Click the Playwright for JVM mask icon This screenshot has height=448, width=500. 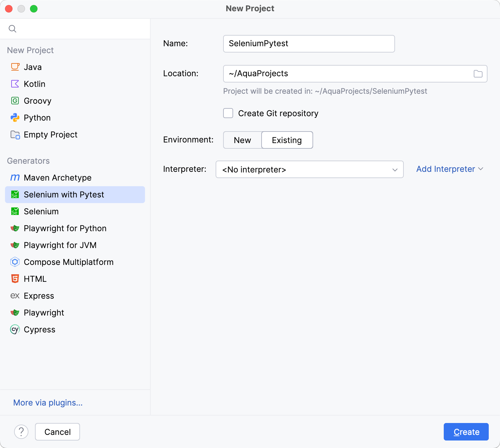[x=15, y=245]
